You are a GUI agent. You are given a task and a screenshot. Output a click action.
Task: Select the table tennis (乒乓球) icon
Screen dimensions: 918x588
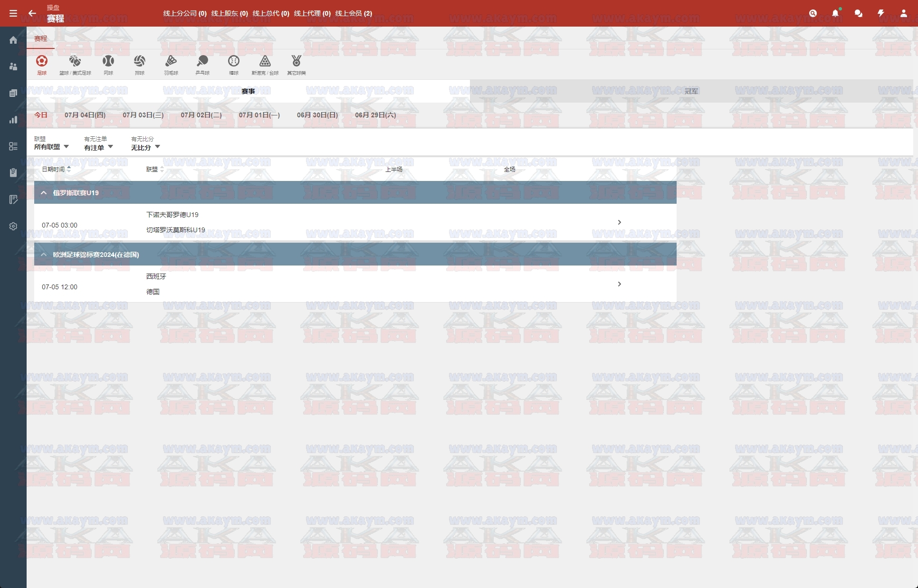202,61
